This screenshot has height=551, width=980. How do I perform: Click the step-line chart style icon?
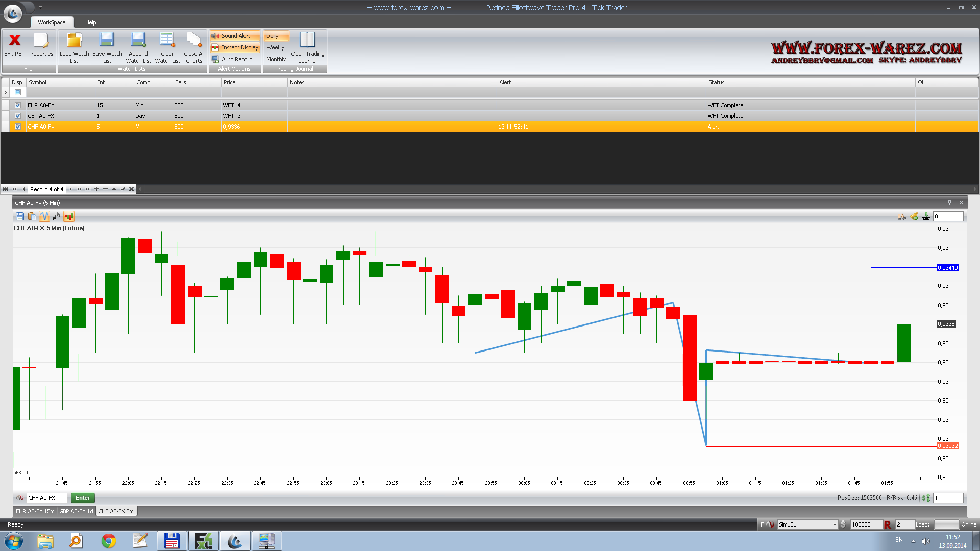click(x=57, y=216)
